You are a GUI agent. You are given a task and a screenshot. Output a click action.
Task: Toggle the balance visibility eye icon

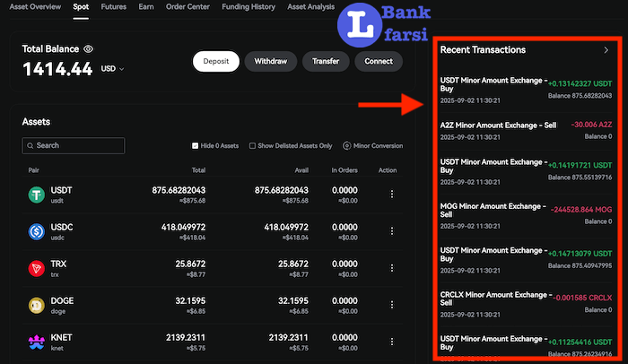pyautogui.click(x=89, y=49)
